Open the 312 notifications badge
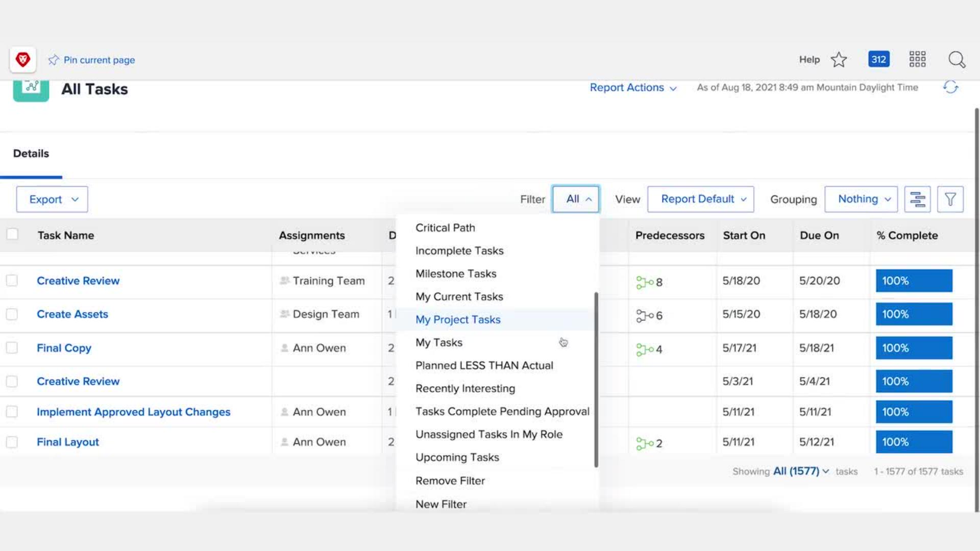 [878, 59]
